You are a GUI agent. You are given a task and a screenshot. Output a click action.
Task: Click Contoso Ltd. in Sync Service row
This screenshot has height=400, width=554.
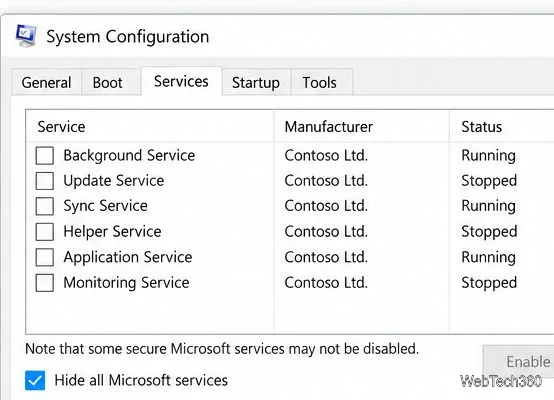tap(326, 206)
